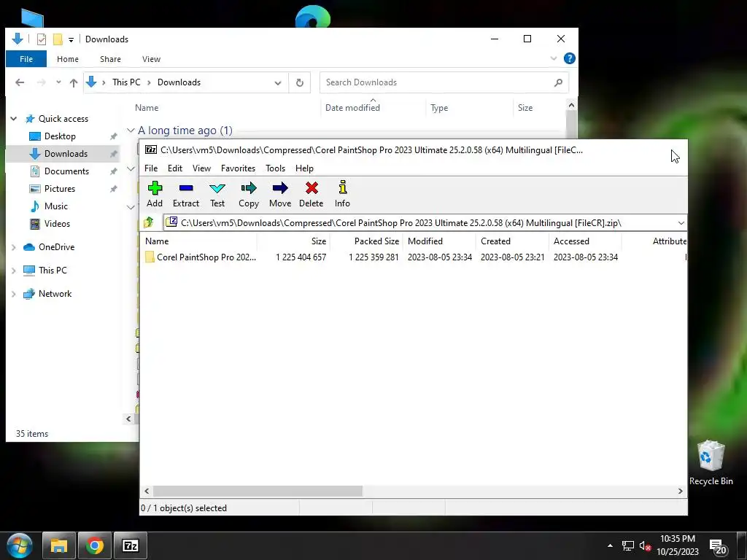Open the Help menu in 7-Zip
747x560 pixels.
click(x=304, y=168)
